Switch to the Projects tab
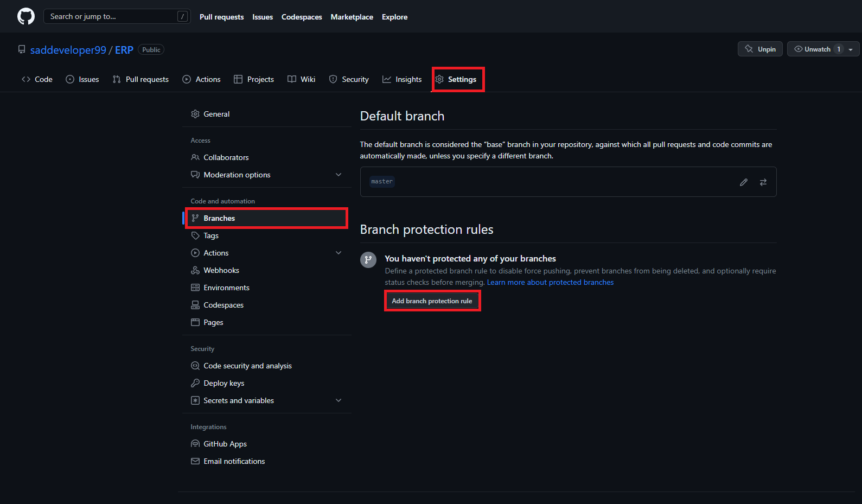Viewport: 862px width, 504px height. (x=254, y=79)
